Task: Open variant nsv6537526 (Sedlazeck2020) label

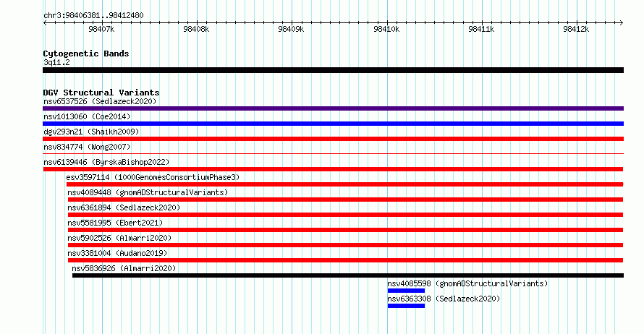Action: (x=100, y=101)
